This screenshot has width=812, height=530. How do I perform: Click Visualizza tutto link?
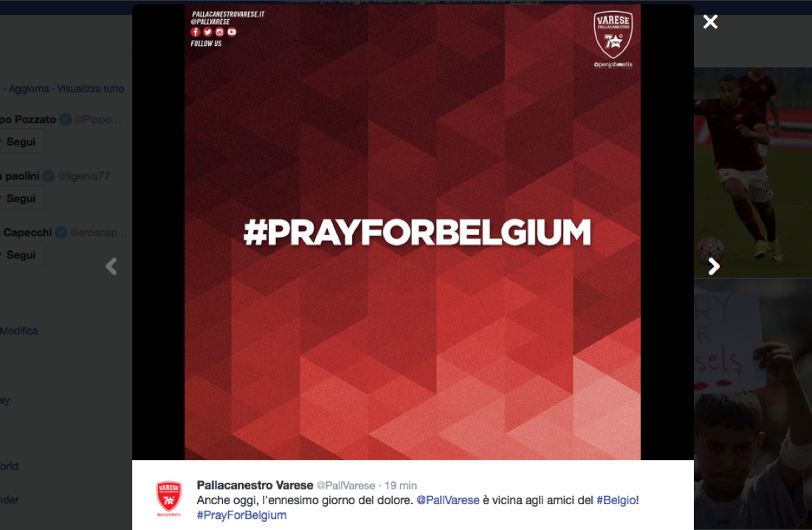91,89
